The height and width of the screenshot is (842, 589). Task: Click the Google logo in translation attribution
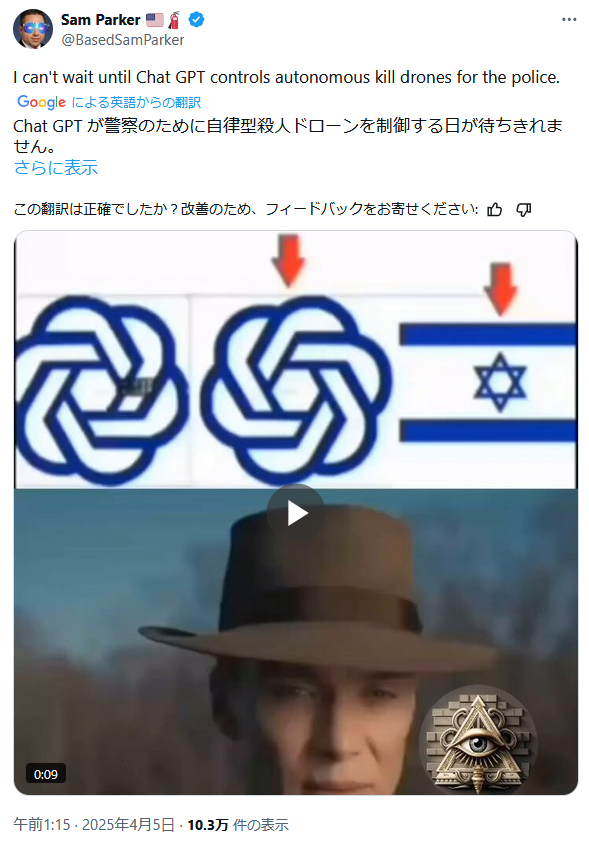click(41, 102)
